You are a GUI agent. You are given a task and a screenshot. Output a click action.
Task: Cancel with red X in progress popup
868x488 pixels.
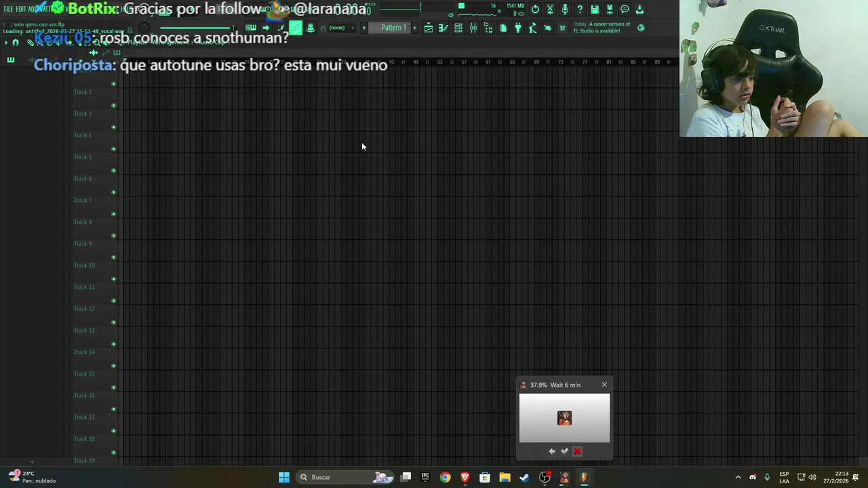click(577, 451)
